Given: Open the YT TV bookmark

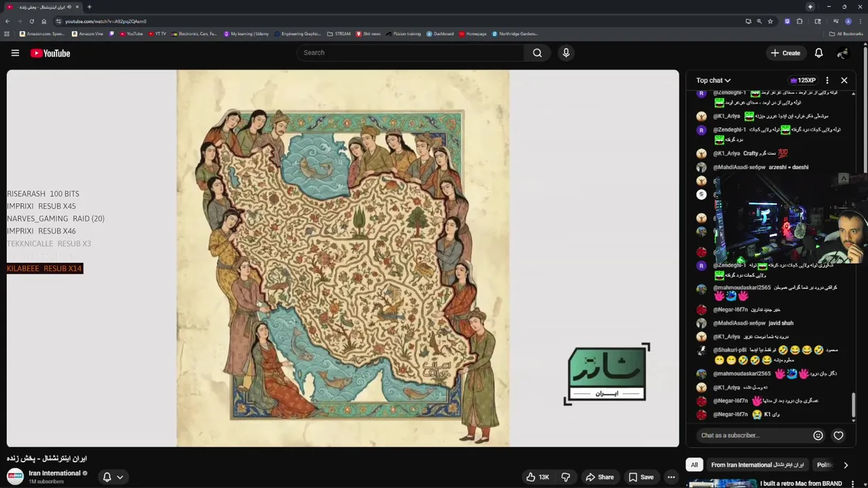Looking at the screenshot, I should tap(157, 33).
